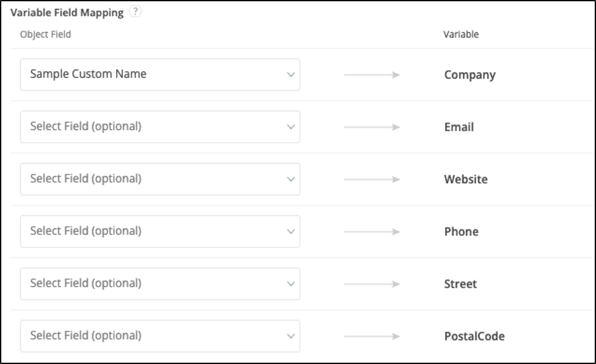Open Select Field (optional) for Phone

point(160,231)
